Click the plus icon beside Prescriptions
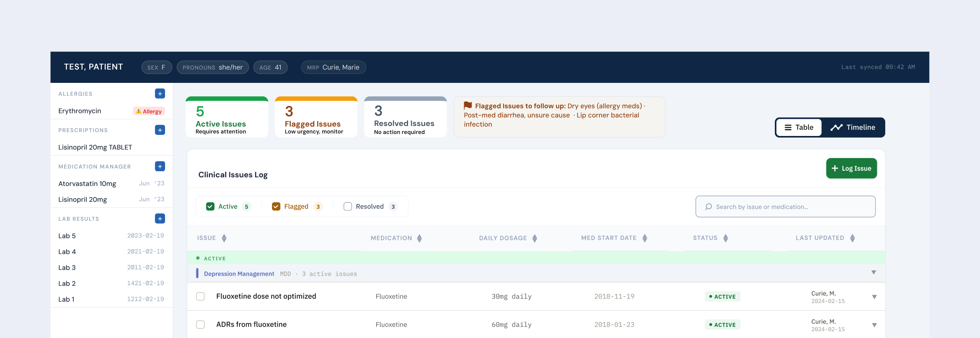980x338 pixels. coord(160,130)
